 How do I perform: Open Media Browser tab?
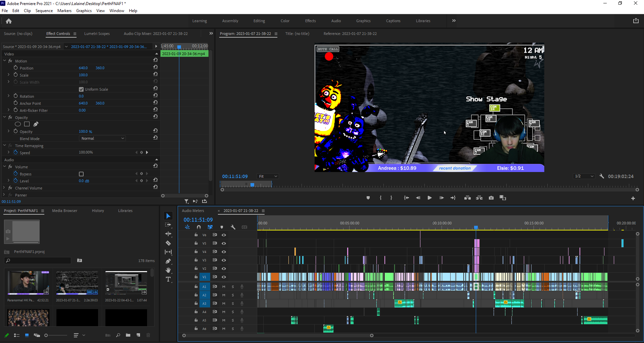64,211
